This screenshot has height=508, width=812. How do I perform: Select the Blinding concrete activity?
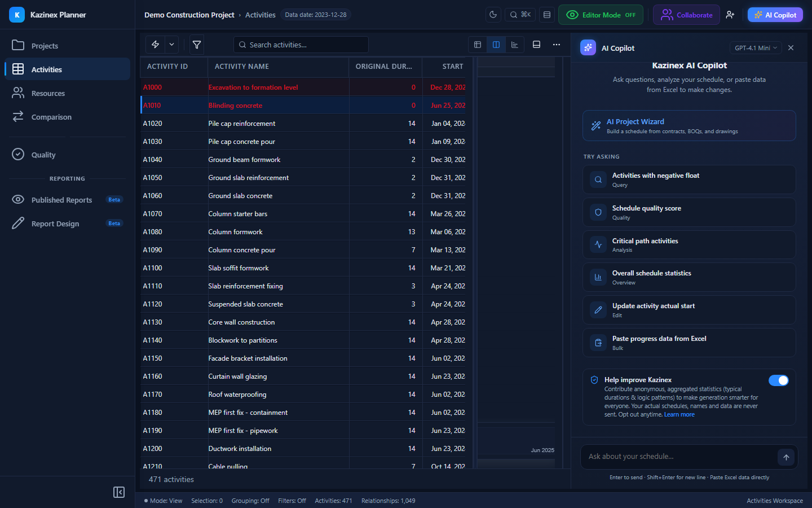pos(304,106)
